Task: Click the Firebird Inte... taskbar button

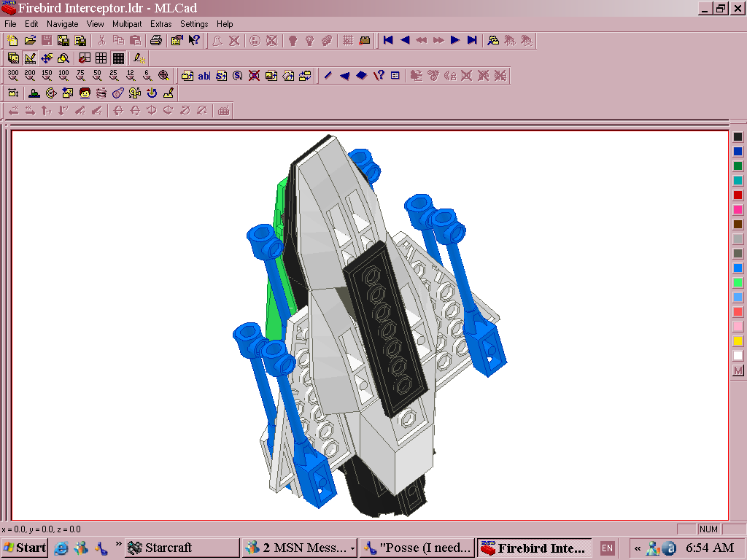Action: tap(535, 548)
